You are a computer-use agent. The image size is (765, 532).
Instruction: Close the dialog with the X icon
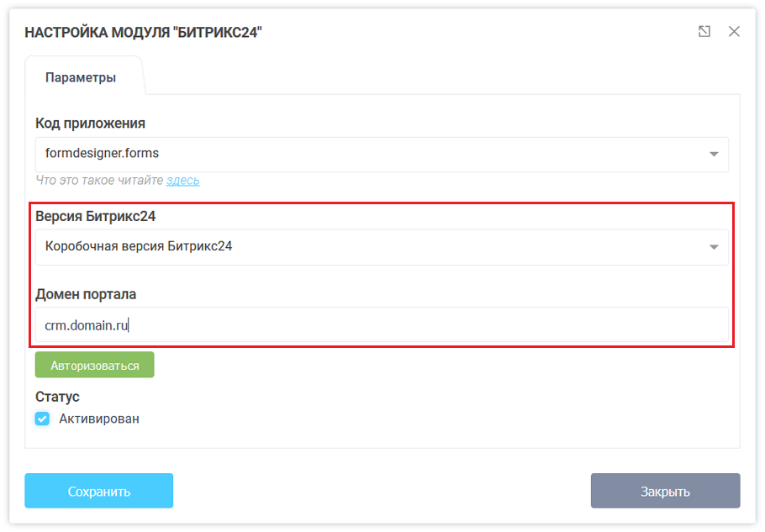(734, 31)
